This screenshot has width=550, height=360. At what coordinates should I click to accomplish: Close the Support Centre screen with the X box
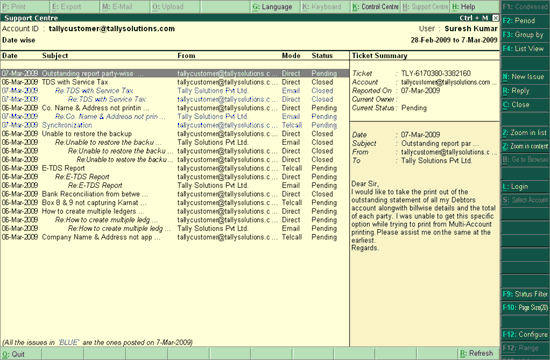coord(495,18)
